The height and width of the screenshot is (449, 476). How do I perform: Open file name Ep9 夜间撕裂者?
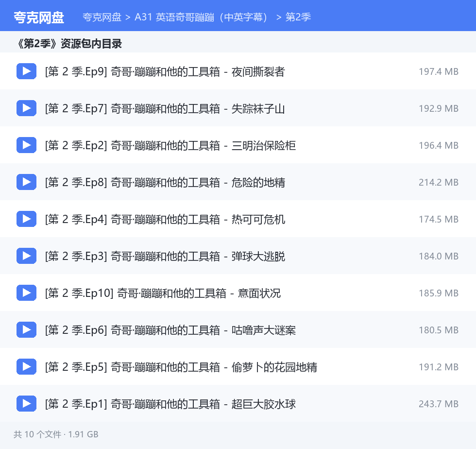[165, 72]
